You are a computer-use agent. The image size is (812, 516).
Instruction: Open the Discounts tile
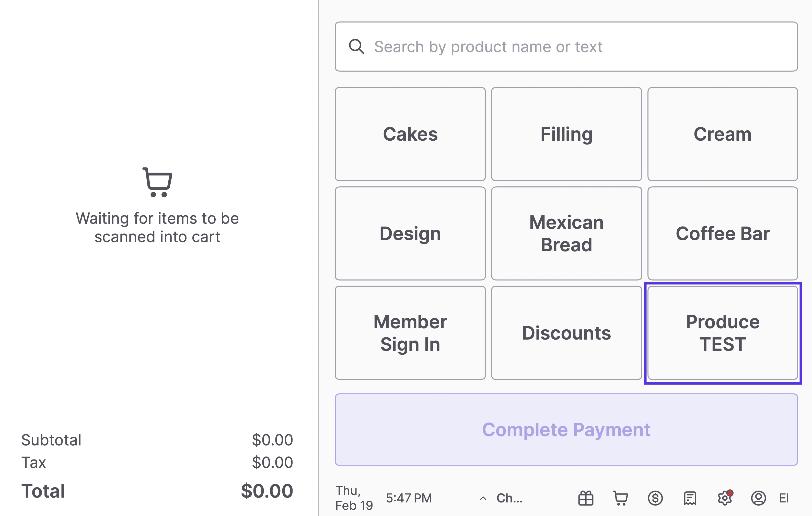(566, 333)
